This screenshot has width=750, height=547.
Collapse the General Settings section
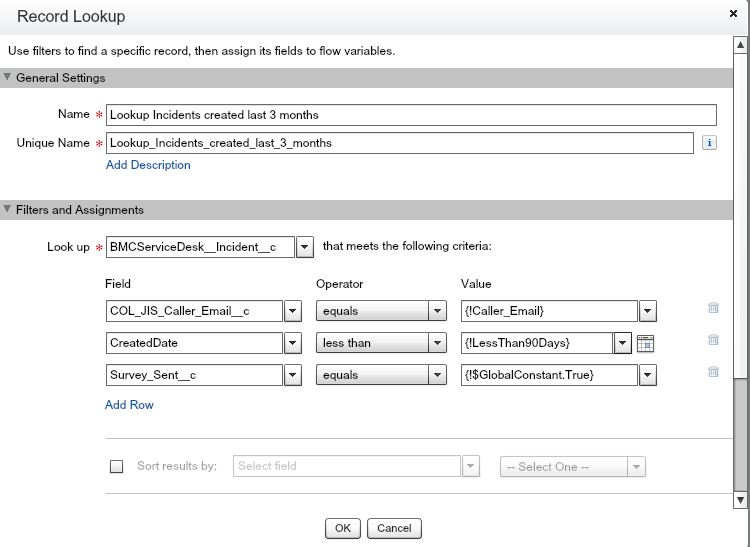click(9, 78)
